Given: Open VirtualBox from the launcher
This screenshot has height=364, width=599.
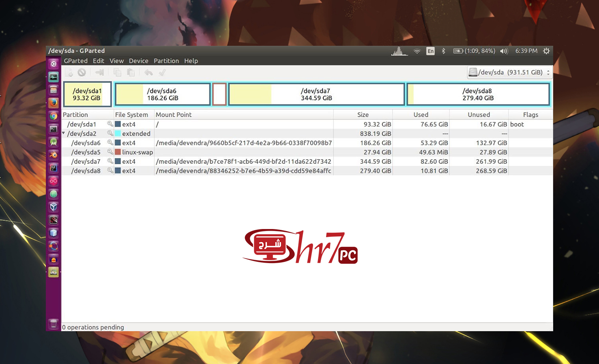Looking at the screenshot, I should pyautogui.click(x=54, y=207).
